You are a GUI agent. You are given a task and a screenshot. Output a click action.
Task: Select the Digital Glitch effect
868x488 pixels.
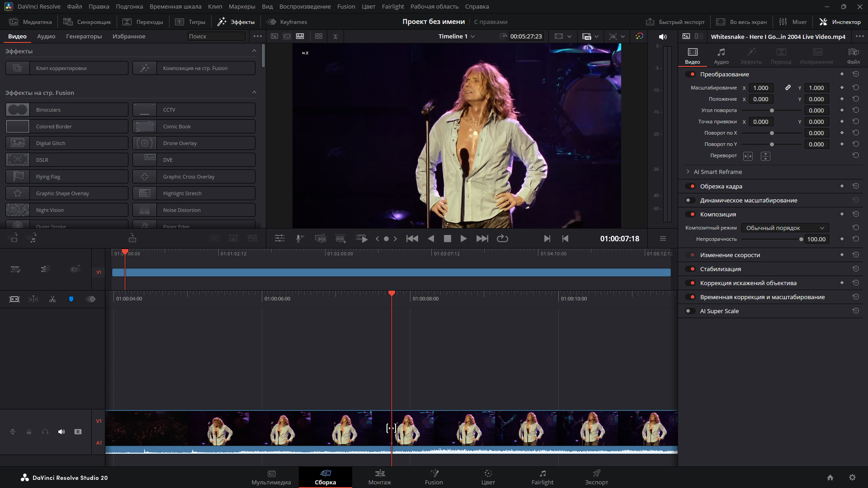[x=67, y=143]
